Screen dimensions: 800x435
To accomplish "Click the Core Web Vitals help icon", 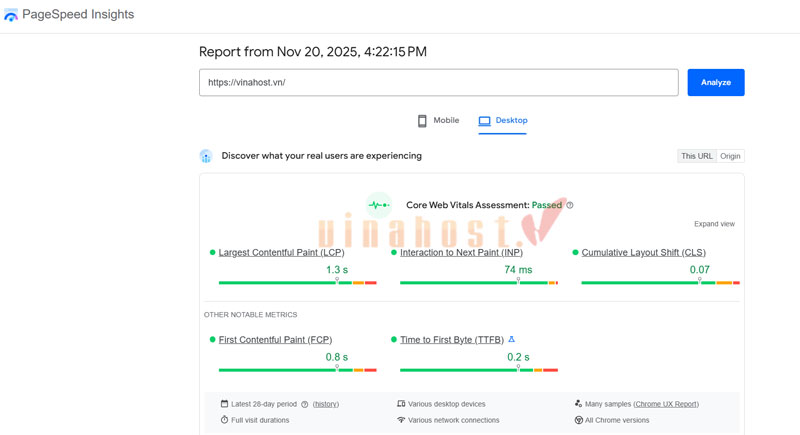I will pyautogui.click(x=570, y=205).
